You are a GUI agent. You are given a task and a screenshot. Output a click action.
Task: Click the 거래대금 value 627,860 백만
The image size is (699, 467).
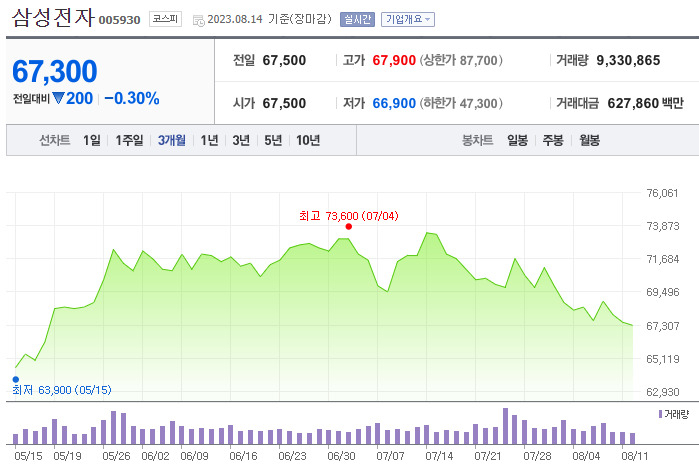coord(645,103)
